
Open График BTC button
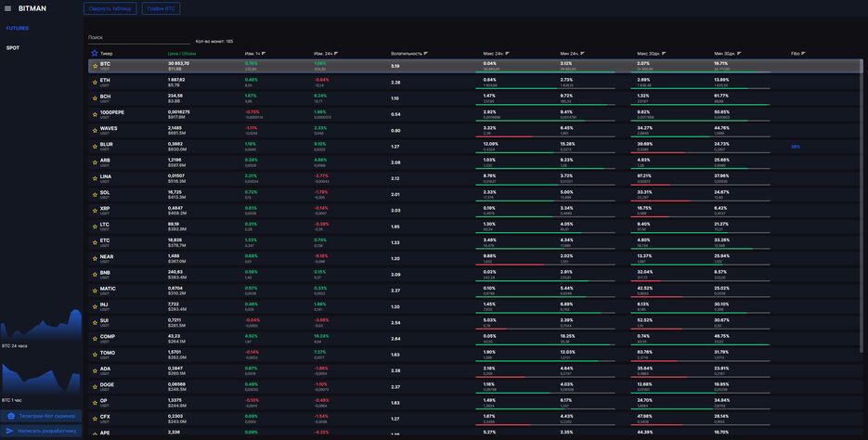pyautogui.click(x=162, y=9)
